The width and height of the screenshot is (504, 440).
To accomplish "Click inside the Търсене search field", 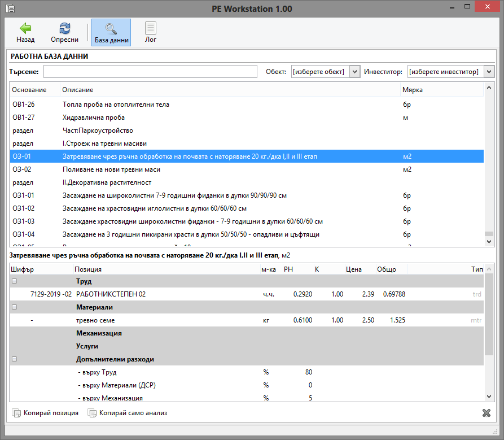I will 150,72.
